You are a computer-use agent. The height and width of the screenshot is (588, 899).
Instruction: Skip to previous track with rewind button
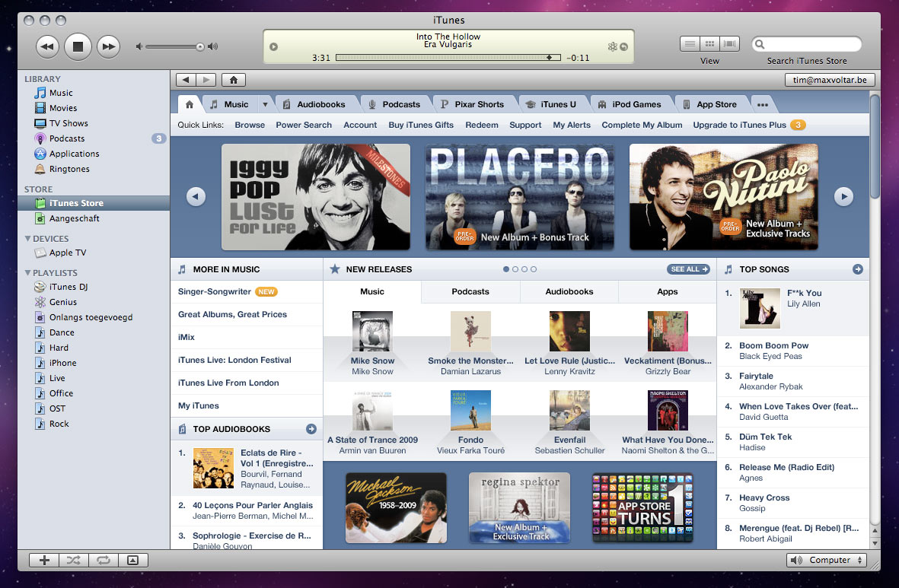coord(48,46)
